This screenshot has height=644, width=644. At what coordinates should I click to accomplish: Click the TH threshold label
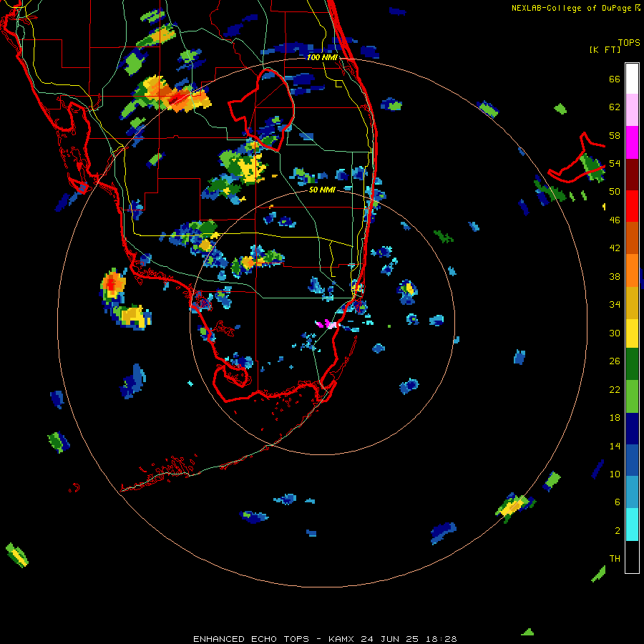coord(615,558)
